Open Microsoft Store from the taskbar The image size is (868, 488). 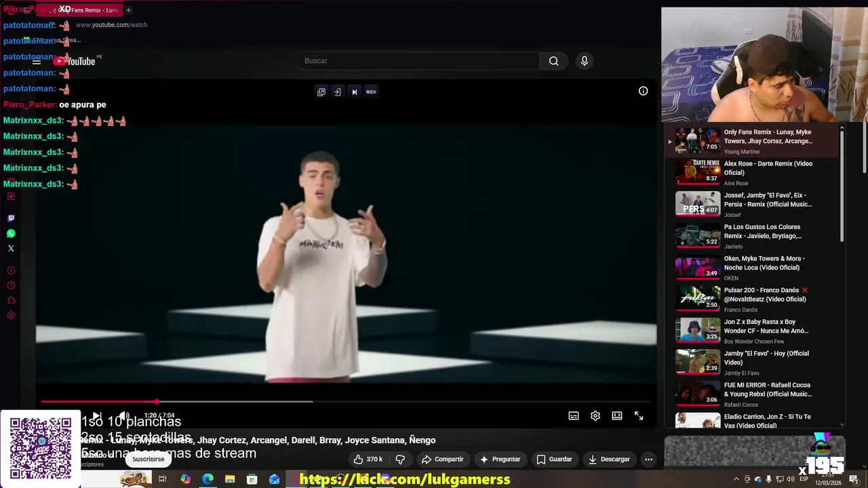[x=252, y=479]
